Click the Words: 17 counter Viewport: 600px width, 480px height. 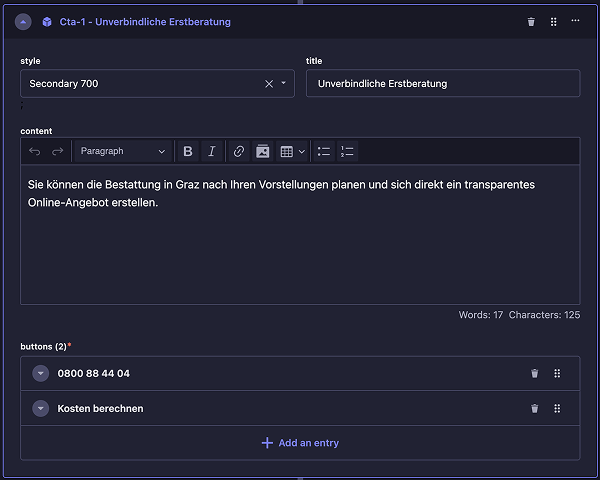[x=481, y=315]
